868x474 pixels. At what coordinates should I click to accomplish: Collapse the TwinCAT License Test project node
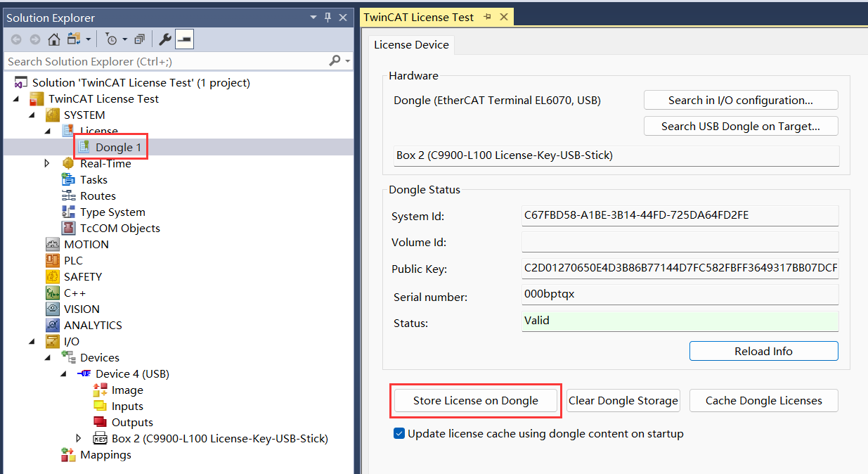(16, 98)
